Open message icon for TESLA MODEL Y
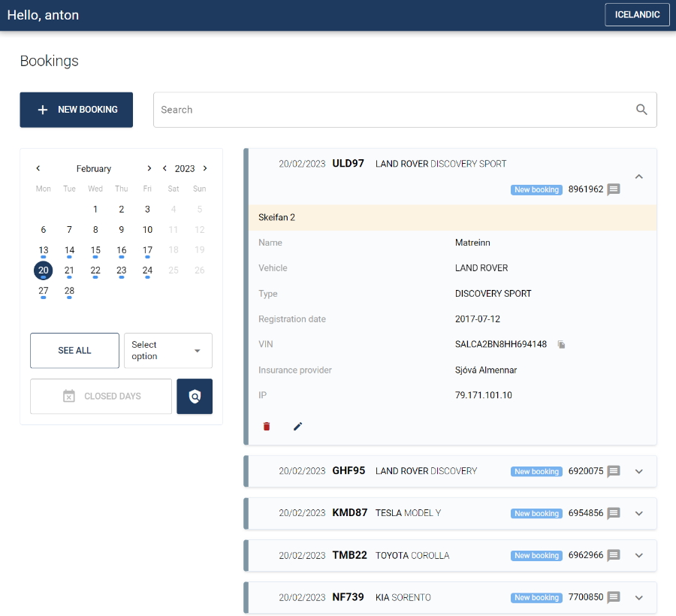 point(614,513)
